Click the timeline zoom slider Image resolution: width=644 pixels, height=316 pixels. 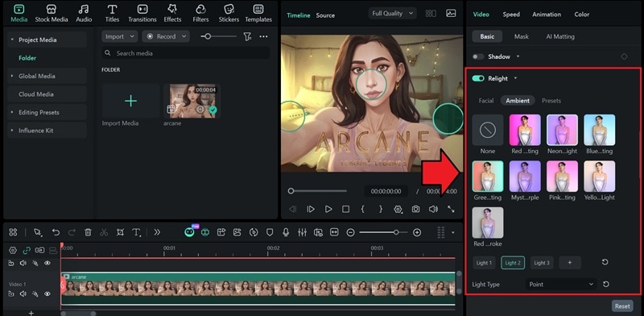point(383,232)
